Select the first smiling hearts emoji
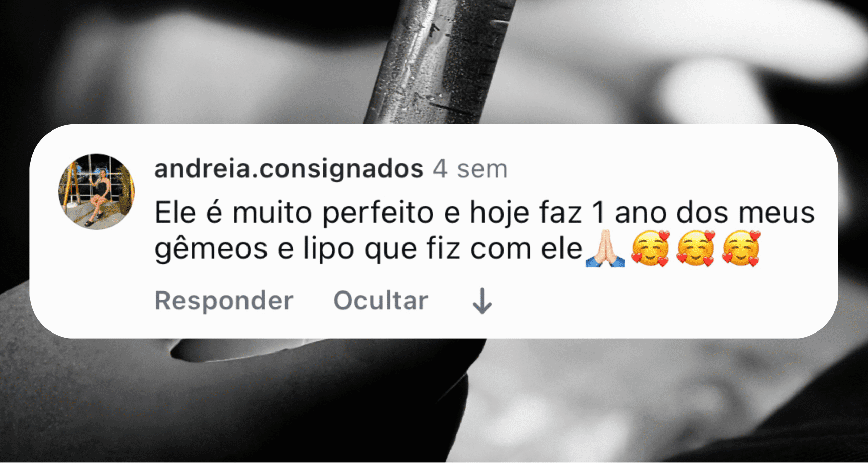Screen dimensions: 868x463 click(650, 248)
